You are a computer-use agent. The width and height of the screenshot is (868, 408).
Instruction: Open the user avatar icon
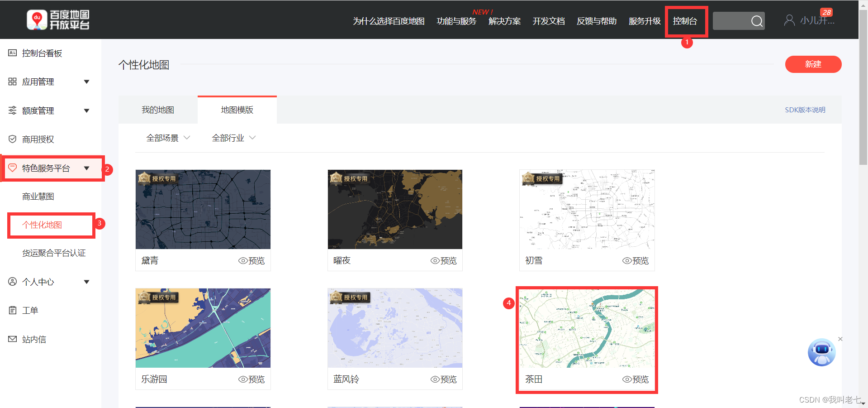click(789, 20)
